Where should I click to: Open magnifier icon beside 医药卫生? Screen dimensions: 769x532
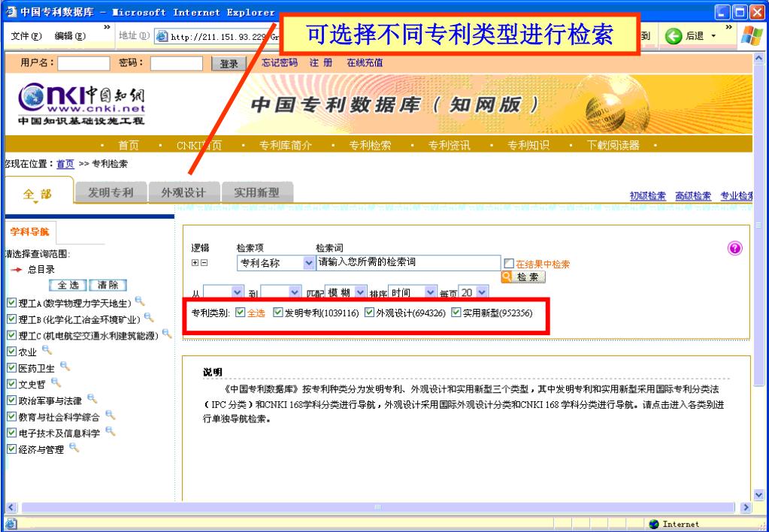click(x=65, y=366)
